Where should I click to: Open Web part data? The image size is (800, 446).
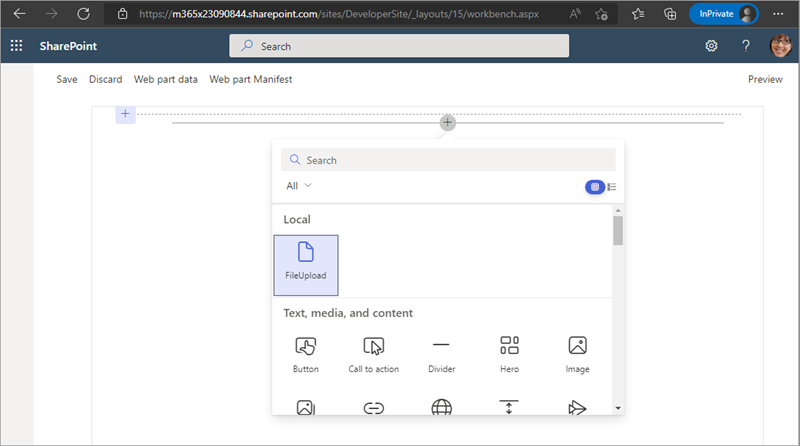click(x=165, y=79)
